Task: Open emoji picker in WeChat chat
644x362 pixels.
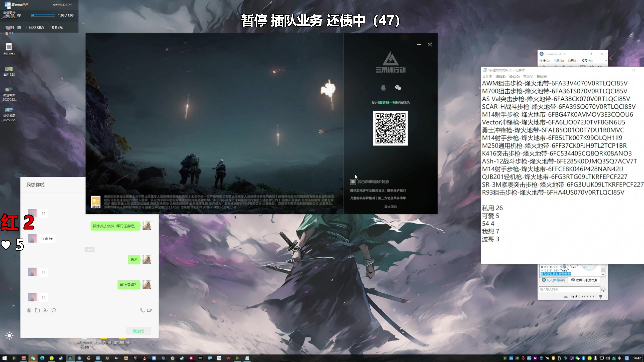Action: [29, 310]
